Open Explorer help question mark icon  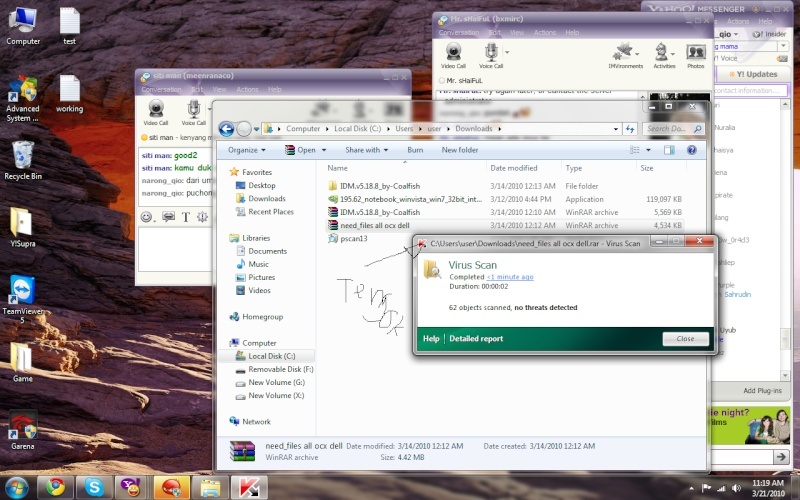point(691,150)
